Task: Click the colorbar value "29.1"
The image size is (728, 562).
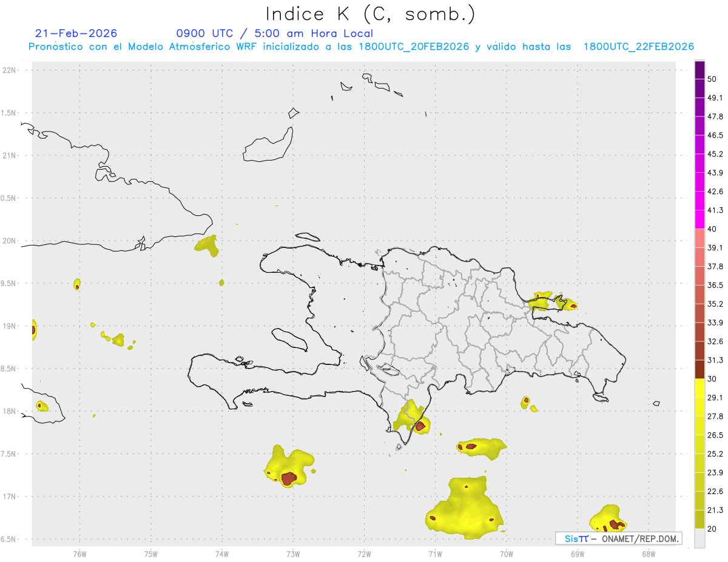Action: tap(715, 398)
